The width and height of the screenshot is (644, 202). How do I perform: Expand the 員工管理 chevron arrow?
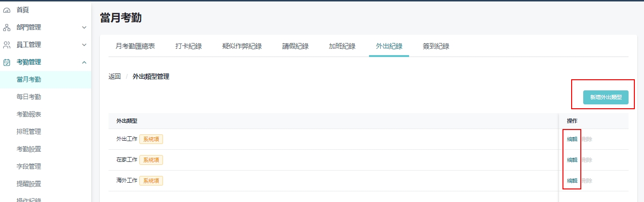tap(84, 45)
